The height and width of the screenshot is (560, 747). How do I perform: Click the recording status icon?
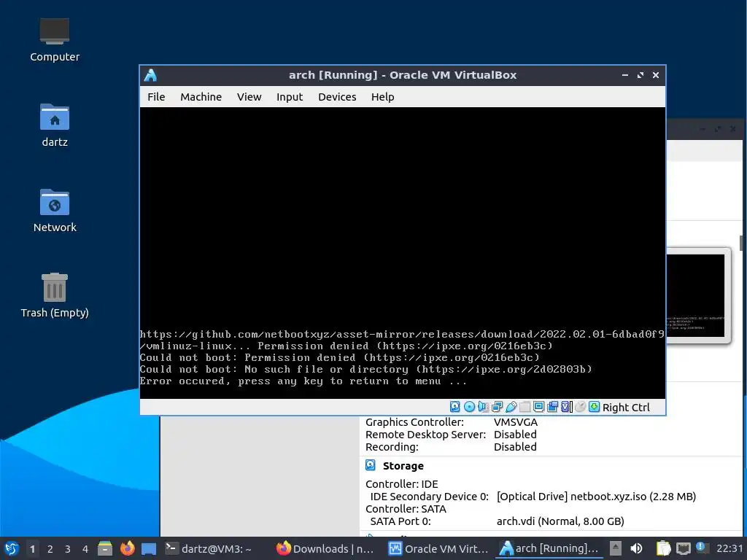(553, 407)
